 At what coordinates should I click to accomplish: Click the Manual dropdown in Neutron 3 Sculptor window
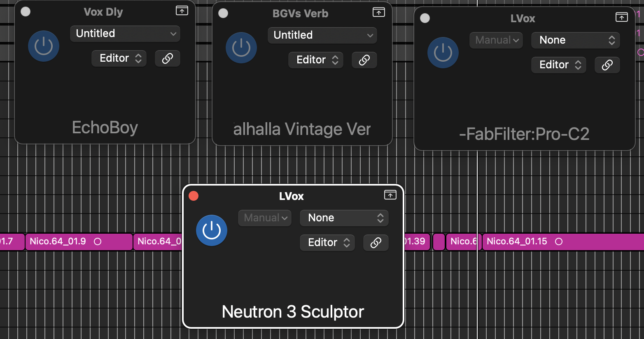point(265,218)
